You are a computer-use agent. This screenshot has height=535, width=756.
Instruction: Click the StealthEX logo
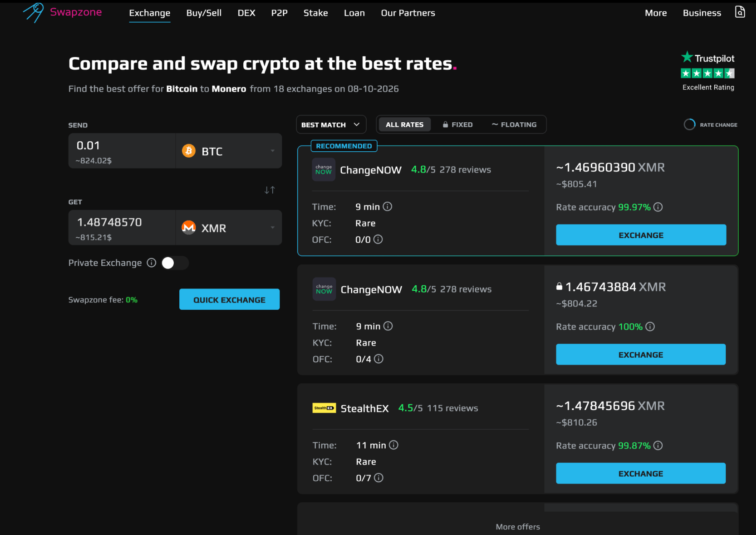click(x=324, y=408)
